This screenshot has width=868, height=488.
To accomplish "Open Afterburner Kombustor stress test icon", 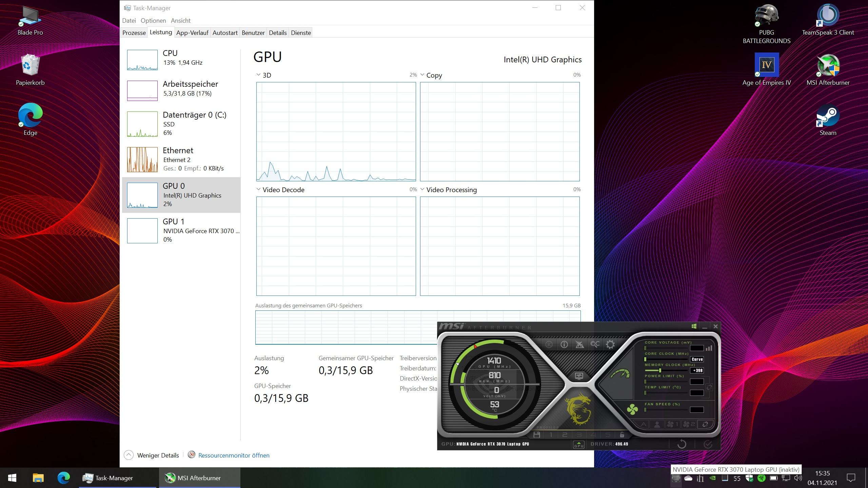I will click(549, 345).
